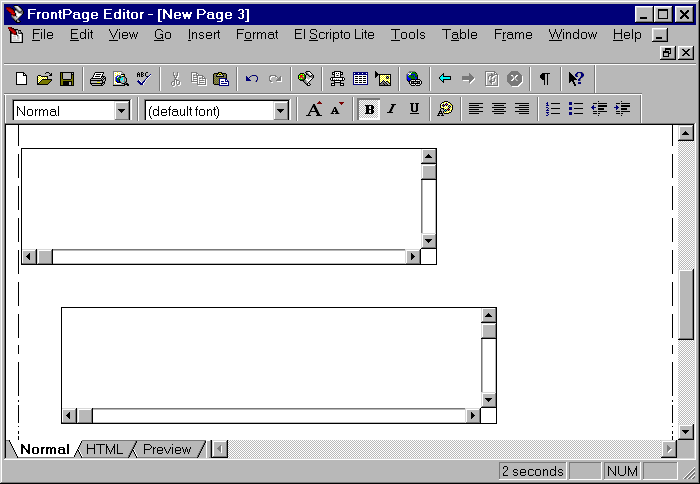Toggle bulleted list

coord(576,108)
